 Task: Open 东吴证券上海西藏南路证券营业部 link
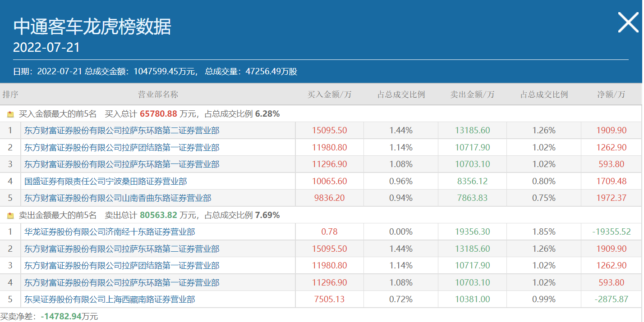110,299
